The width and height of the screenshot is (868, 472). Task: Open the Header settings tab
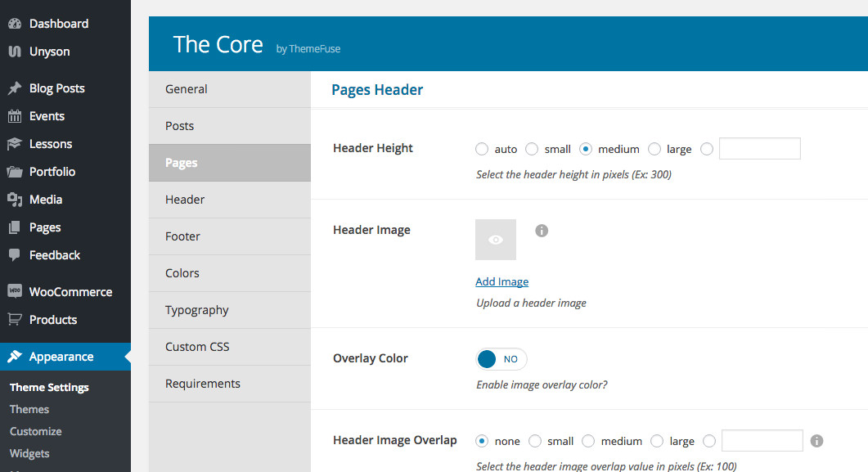point(230,200)
